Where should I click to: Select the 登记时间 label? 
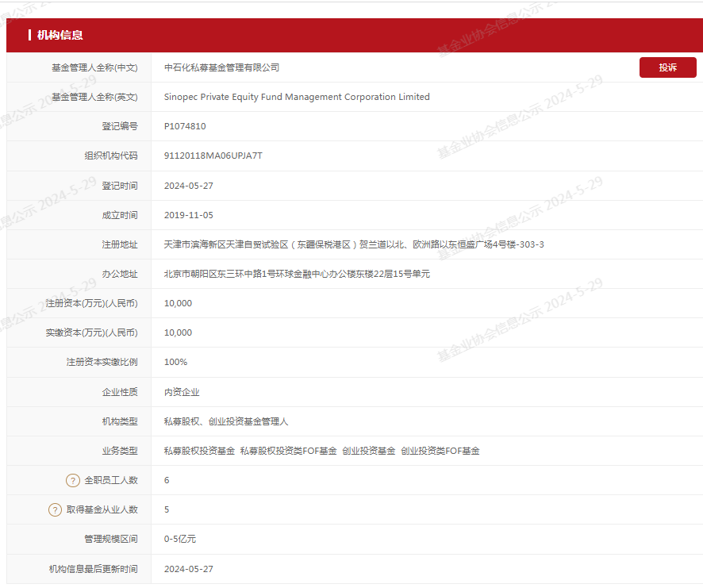point(120,186)
